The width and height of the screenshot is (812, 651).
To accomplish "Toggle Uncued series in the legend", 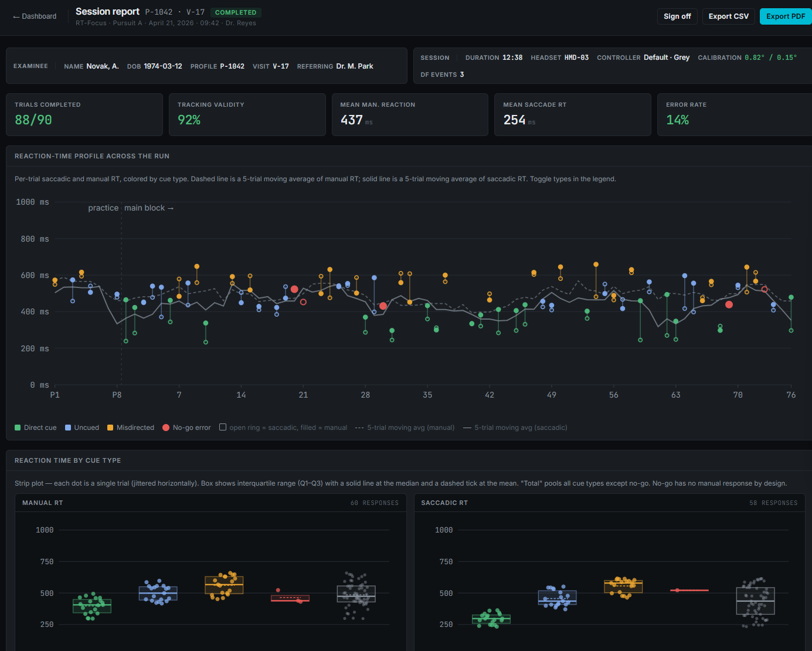I will [82, 428].
